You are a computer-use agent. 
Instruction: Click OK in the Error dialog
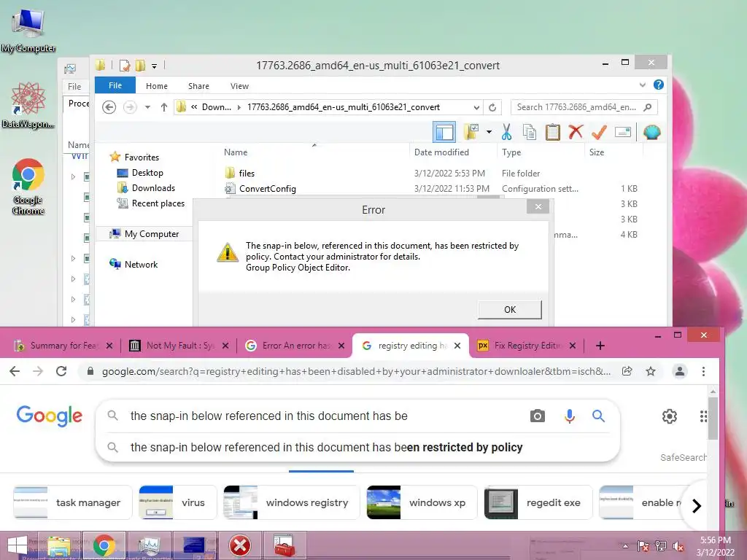(x=510, y=309)
